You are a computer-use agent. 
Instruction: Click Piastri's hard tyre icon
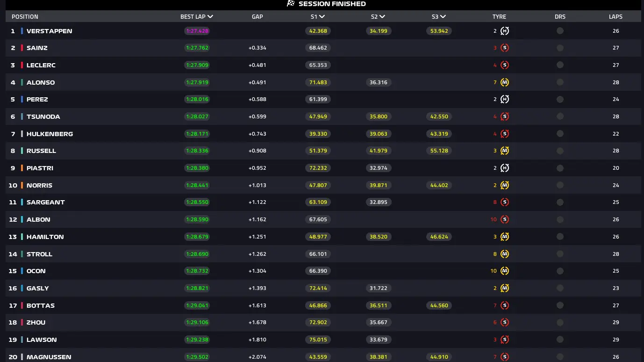tap(505, 168)
